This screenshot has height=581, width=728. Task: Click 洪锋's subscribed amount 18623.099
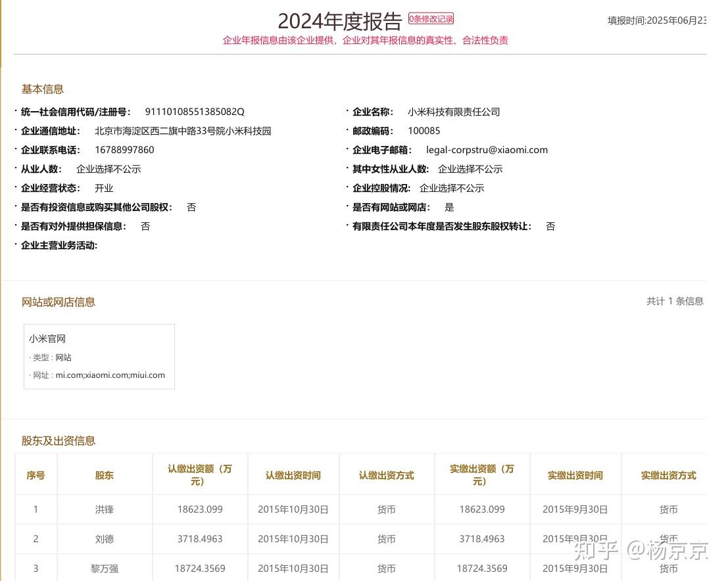point(200,509)
